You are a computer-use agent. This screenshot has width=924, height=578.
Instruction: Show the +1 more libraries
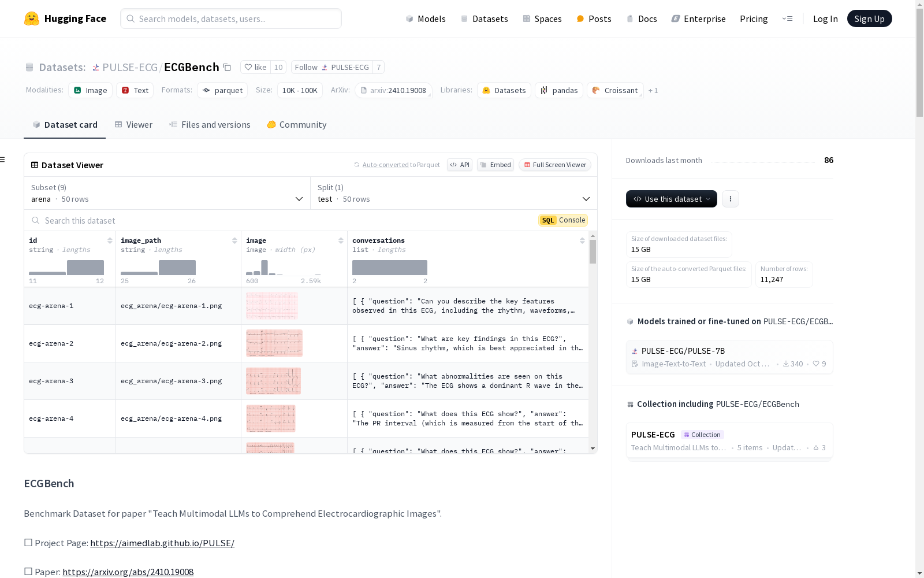653,90
